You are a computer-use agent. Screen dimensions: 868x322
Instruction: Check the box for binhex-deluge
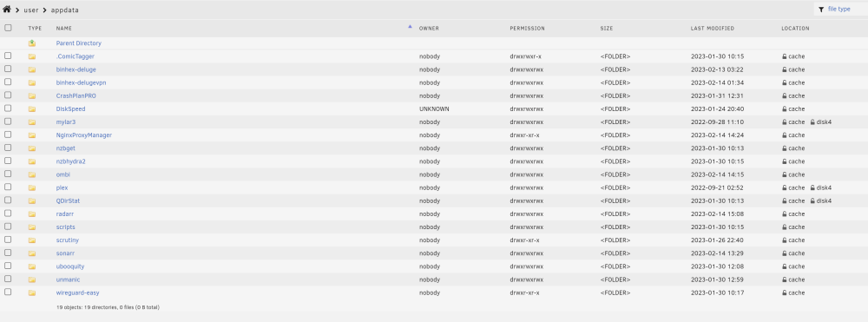pos(8,69)
